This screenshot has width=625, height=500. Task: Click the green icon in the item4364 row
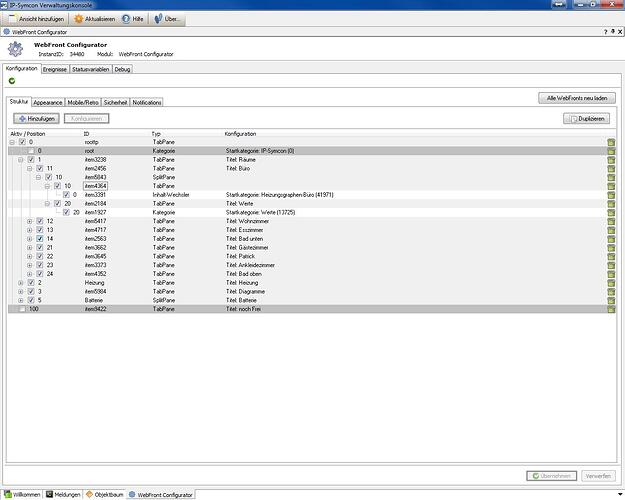(x=611, y=186)
